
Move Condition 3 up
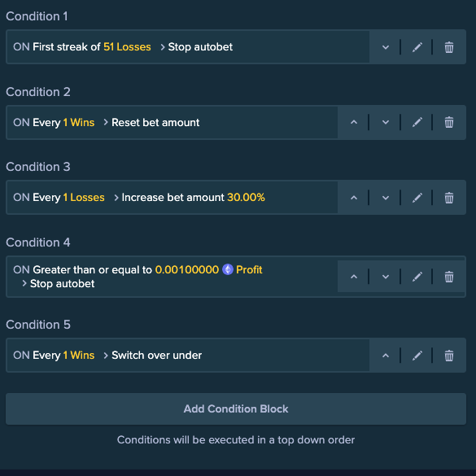[354, 198]
